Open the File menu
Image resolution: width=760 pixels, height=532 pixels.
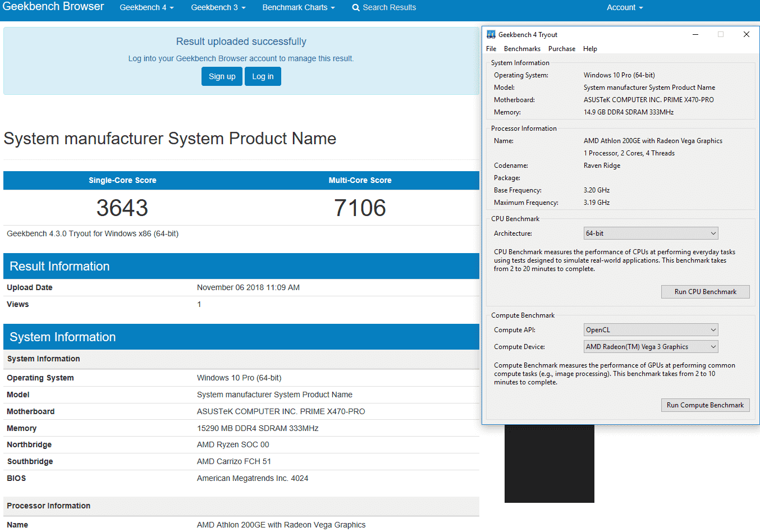(x=491, y=49)
